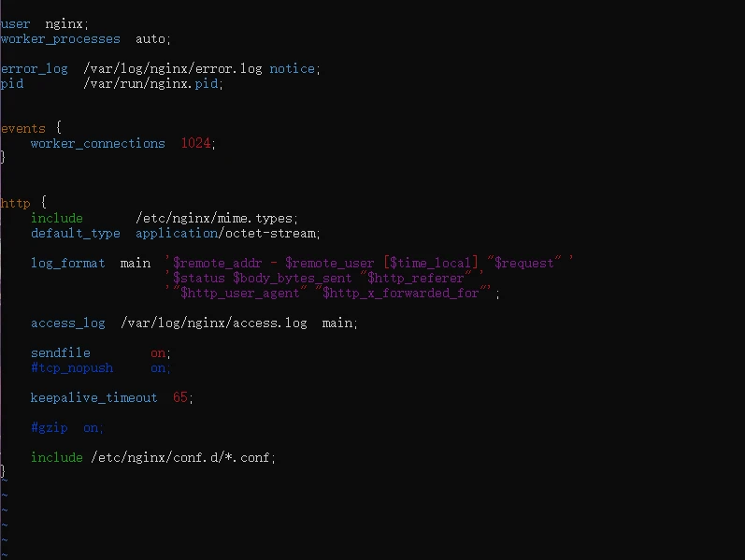Click the path '/etc/nginx/mime.types'
This screenshot has height=560, width=745.
(214, 218)
